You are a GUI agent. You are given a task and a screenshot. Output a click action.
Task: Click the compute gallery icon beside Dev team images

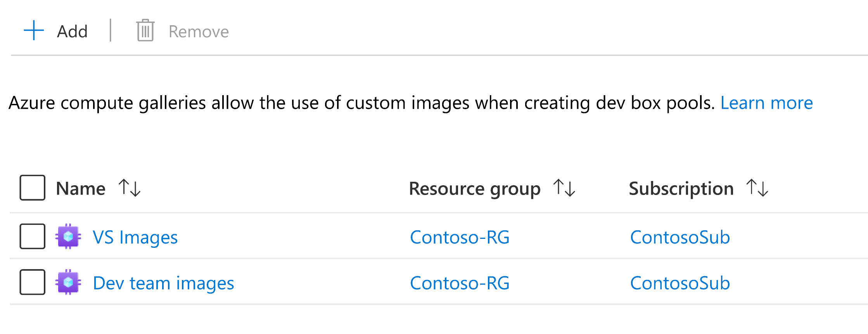click(68, 283)
